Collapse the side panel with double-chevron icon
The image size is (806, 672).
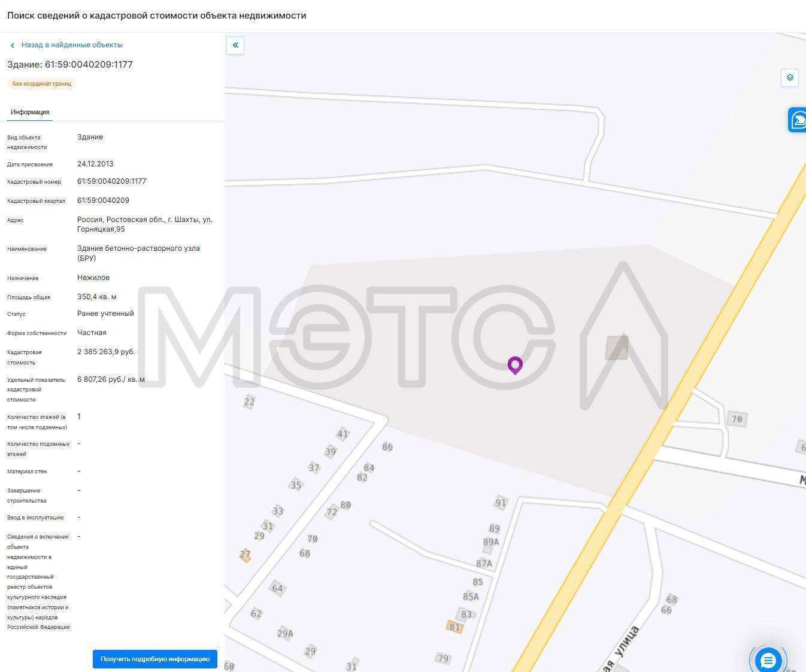click(x=235, y=45)
